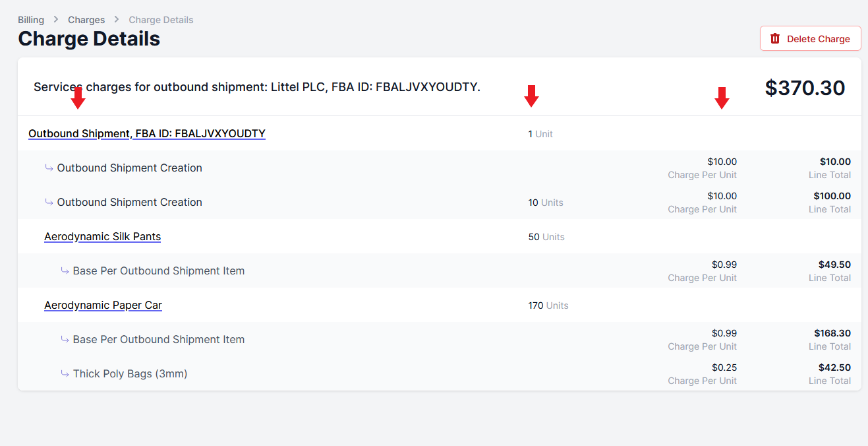868x446 pixels.
Task: Click the $42.50 Thick Poly Bags line total
Action: 834,367
